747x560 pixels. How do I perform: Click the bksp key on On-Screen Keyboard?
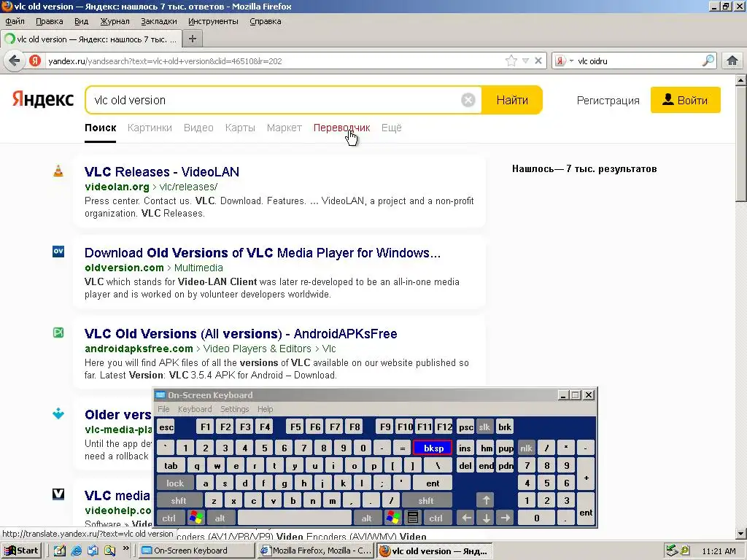[x=433, y=448]
